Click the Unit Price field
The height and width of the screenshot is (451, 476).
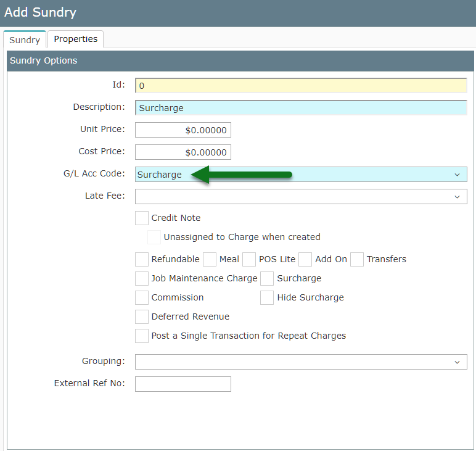pos(183,130)
